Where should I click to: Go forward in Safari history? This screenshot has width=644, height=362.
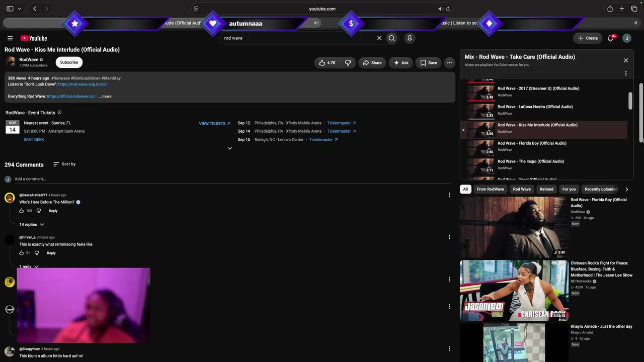coord(46,9)
